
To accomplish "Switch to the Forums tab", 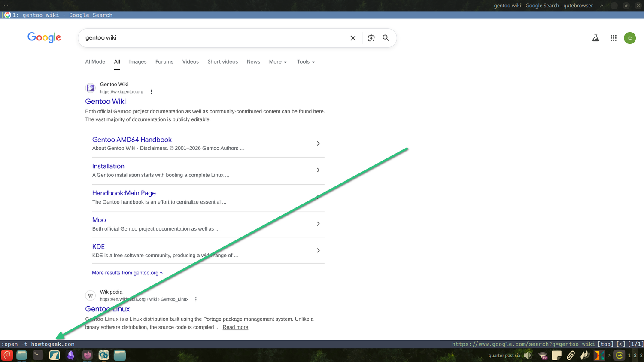I will tap(164, 62).
